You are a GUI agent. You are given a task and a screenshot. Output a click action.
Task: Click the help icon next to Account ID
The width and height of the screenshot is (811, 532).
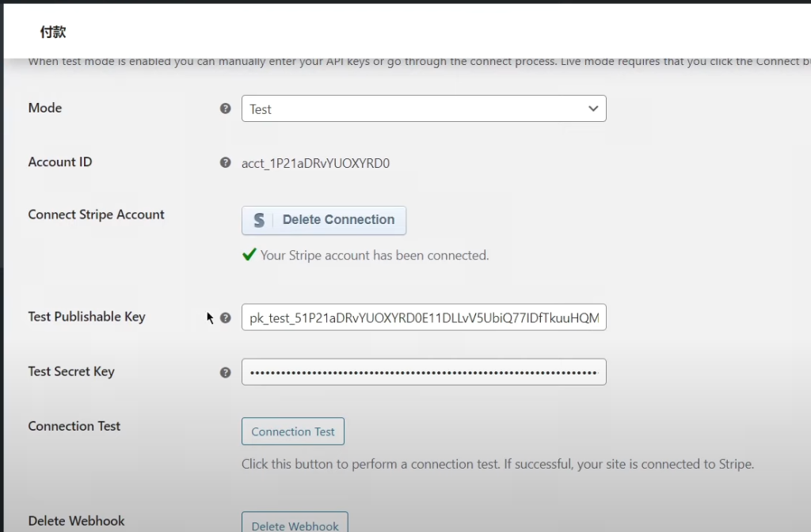[225, 163]
